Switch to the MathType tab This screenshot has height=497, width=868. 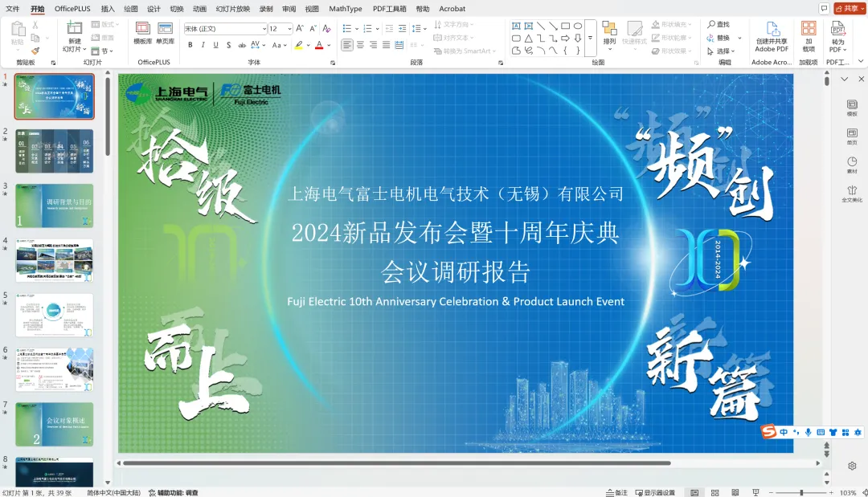346,8
